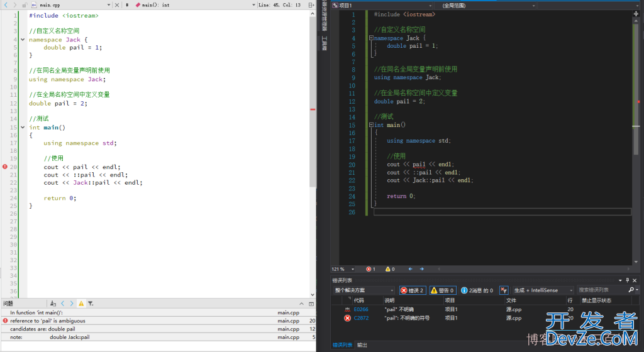This screenshot has height=352, width=644.
Task: Open the 整个解决方案 scope dropdown
Action: [364, 290]
